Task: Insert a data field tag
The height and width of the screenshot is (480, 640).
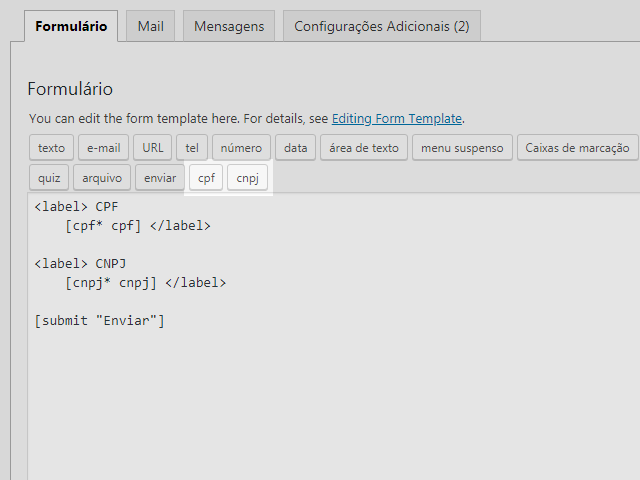Action: click(296, 147)
